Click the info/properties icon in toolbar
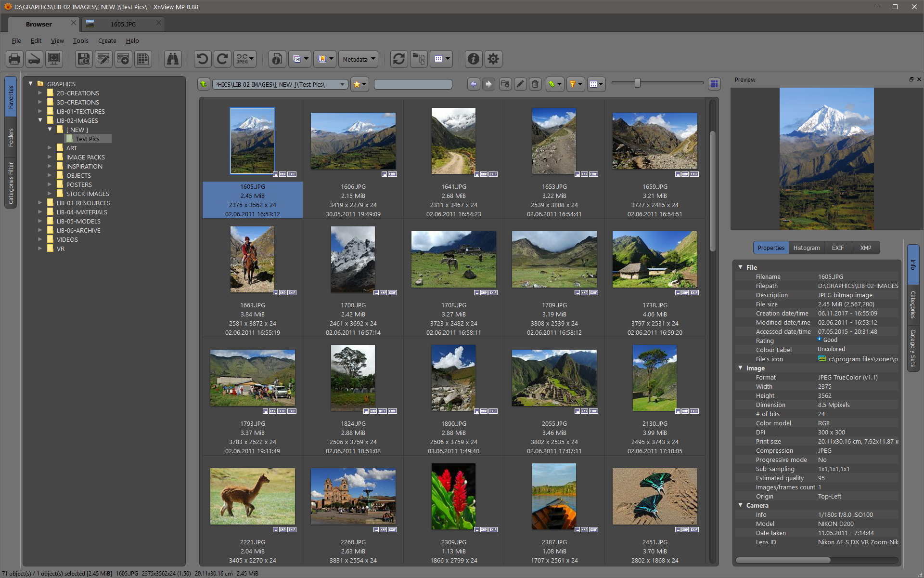The width and height of the screenshot is (924, 578). [472, 59]
